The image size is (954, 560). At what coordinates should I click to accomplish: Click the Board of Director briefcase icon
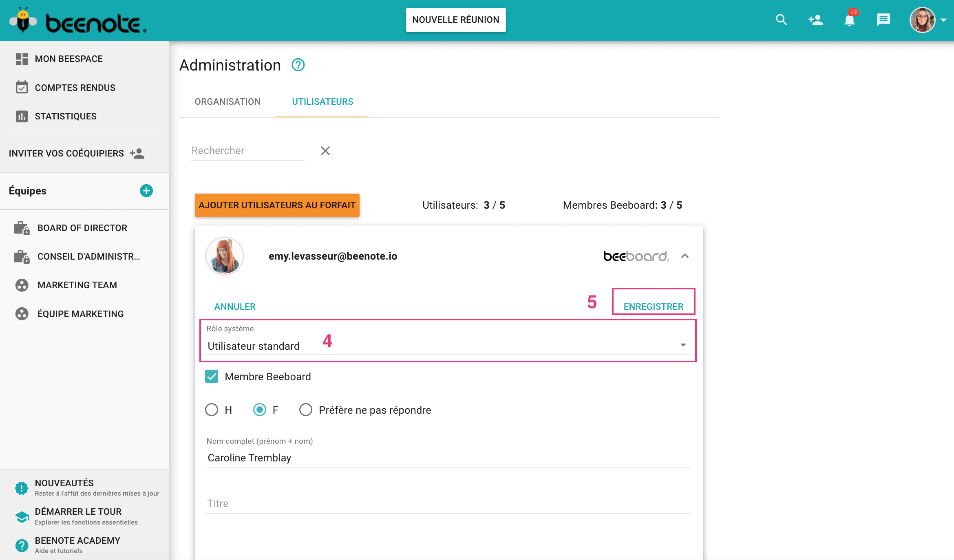click(22, 228)
